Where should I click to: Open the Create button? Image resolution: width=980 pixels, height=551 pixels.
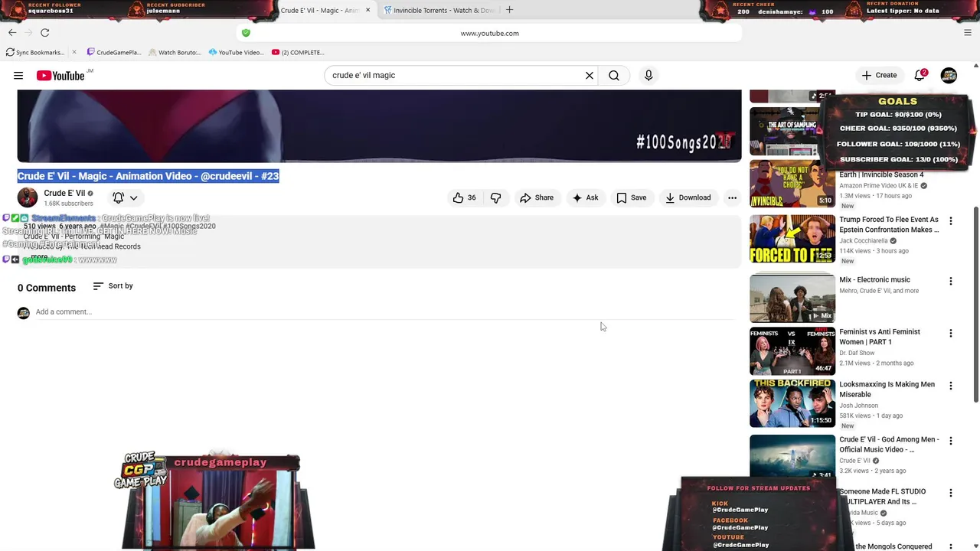(879, 75)
